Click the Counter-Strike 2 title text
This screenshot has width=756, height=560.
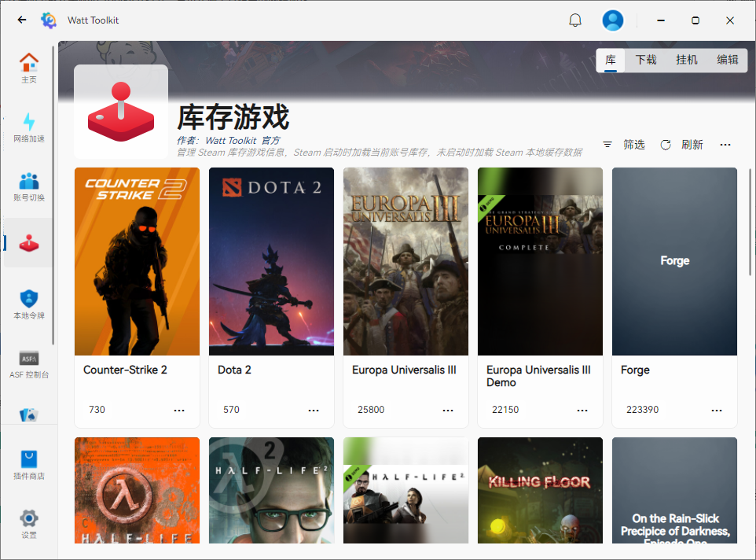click(125, 370)
